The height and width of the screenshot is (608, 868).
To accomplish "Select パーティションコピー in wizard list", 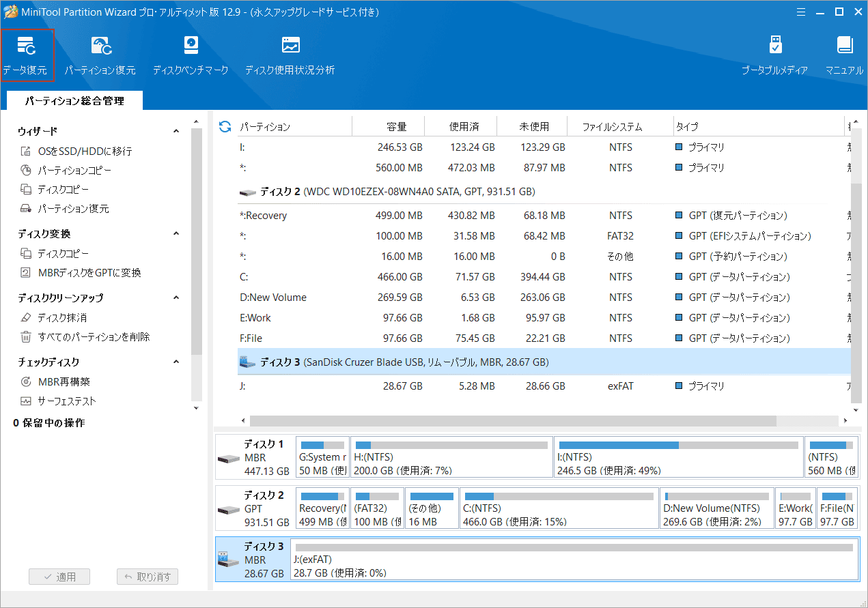I will (x=66, y=171).
